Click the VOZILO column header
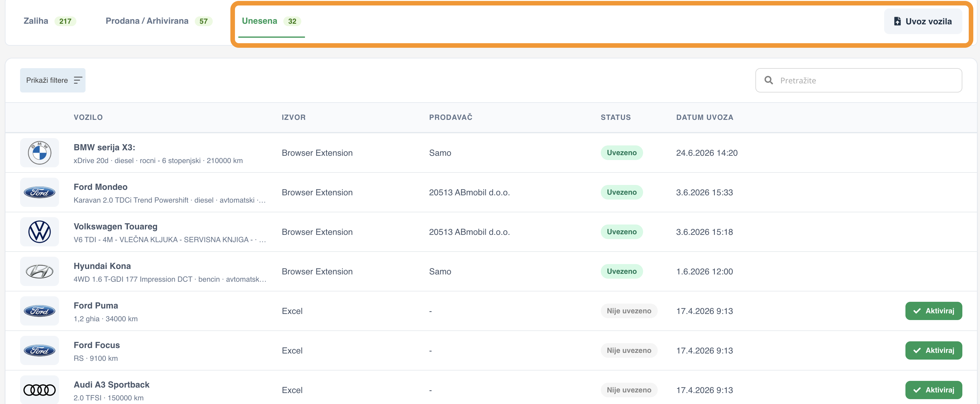 pyautogui.click(x=88, y=117)
